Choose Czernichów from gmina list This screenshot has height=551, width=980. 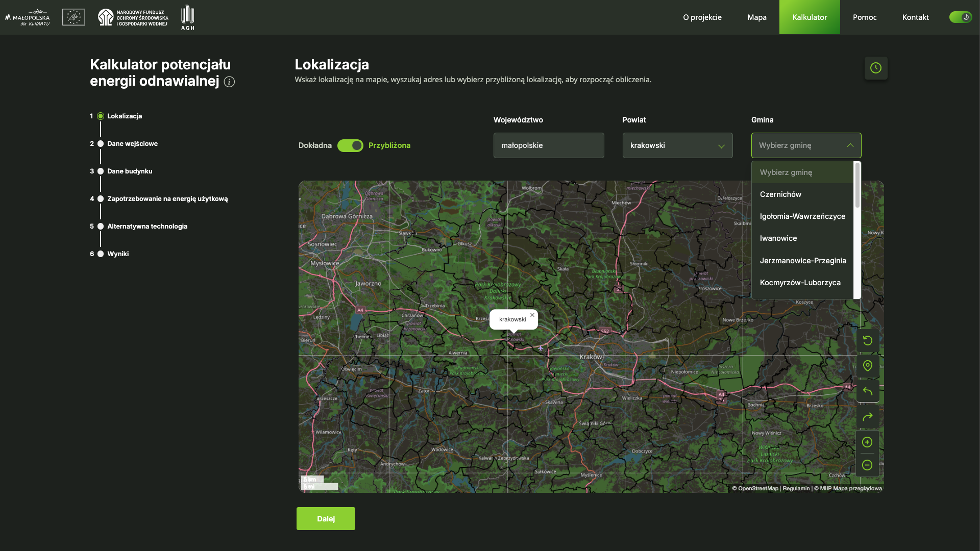pyautogui.click(x=802, y=194)
